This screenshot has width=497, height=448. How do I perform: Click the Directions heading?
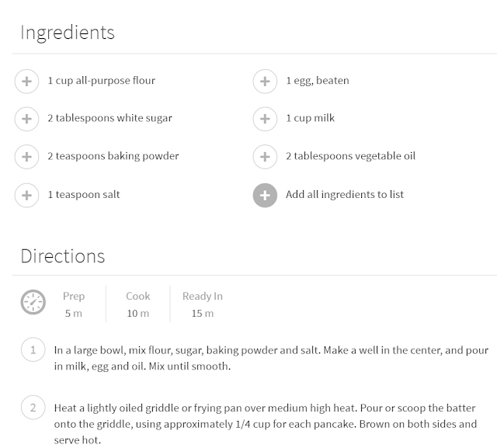(x=62, y=256)
